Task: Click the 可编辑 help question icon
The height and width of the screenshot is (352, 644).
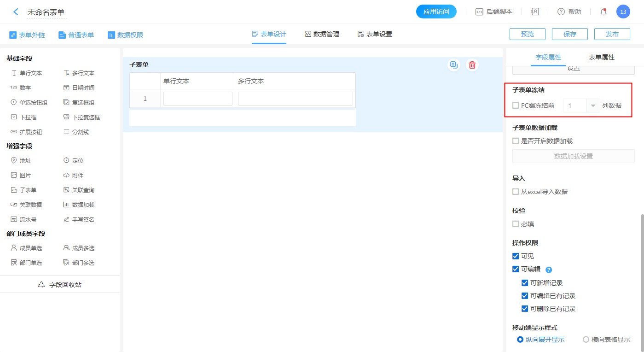Action: [x=548, y=270]
